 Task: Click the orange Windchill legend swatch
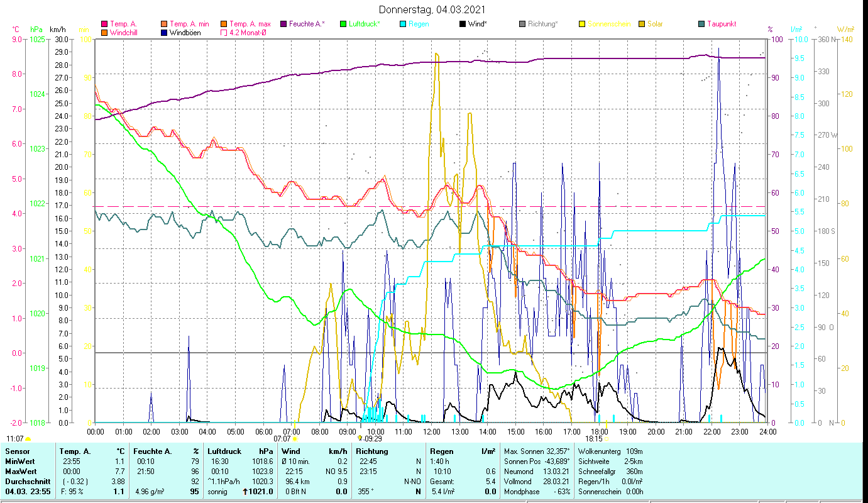pyautogui.click(x=104, y=32)
